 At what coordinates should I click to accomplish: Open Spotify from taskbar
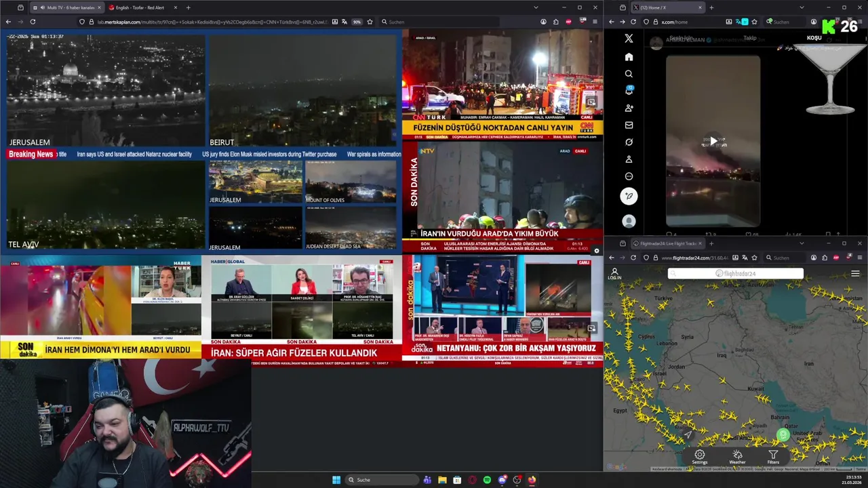(487, 480)
